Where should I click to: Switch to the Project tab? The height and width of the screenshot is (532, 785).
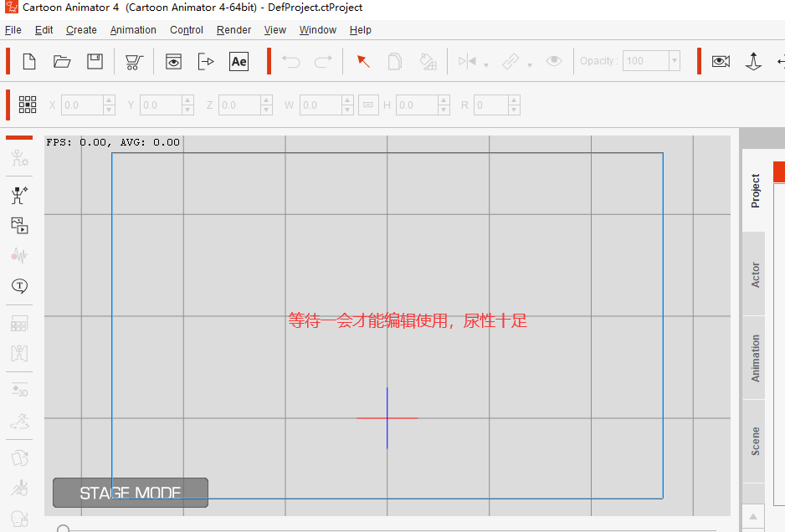click(754, 190)
